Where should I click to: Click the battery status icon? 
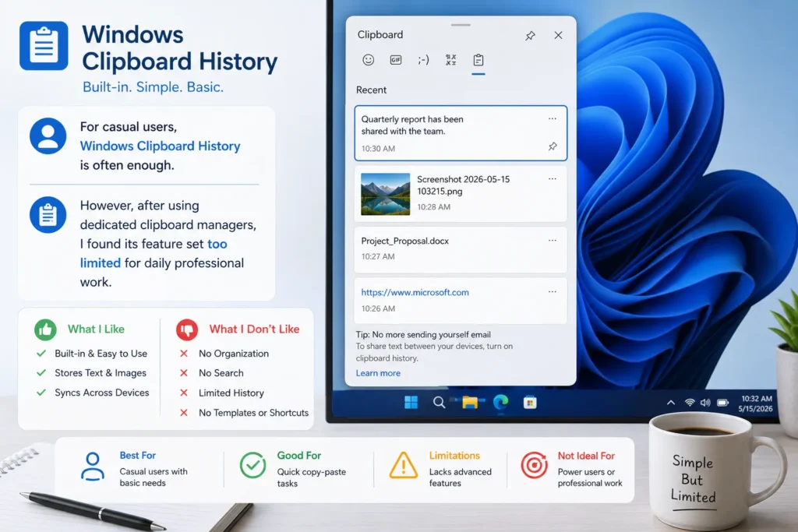click(722, 402)
